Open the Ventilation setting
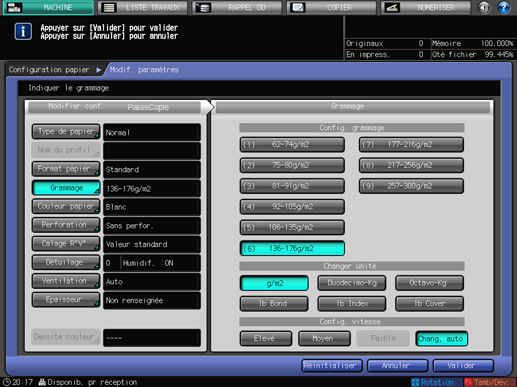517x387 pixels. point(66,281)
